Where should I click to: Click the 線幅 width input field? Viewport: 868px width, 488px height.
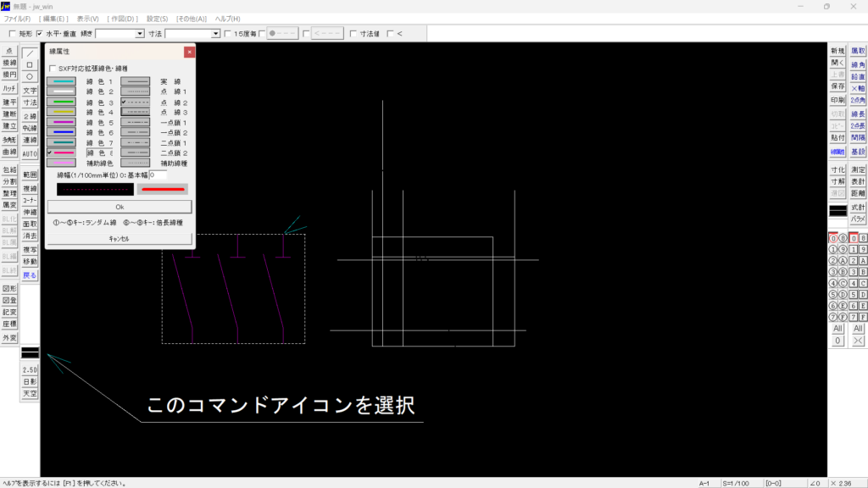(x=157, y=175)
